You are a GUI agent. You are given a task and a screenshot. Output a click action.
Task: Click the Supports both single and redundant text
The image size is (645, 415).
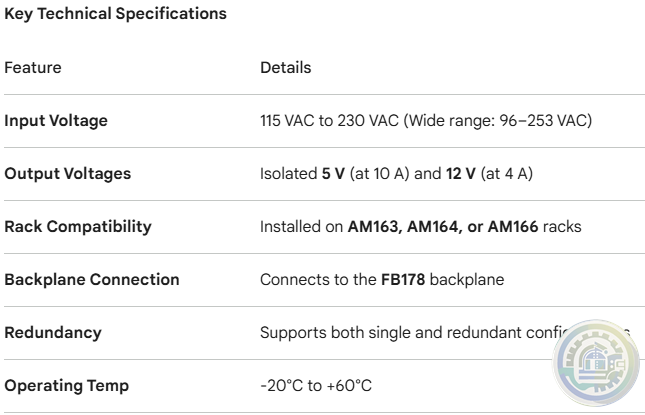(400, 332)
